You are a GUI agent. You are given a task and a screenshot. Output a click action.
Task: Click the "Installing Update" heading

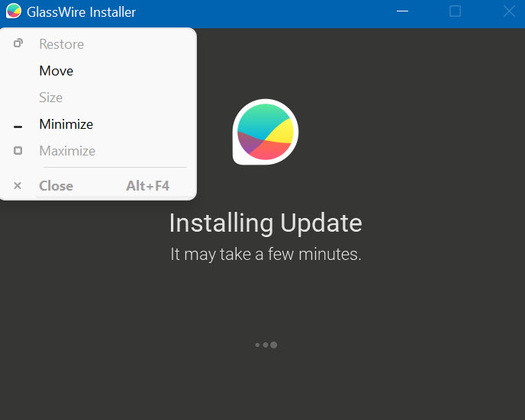pyautogui.click(x=265, y=223)
